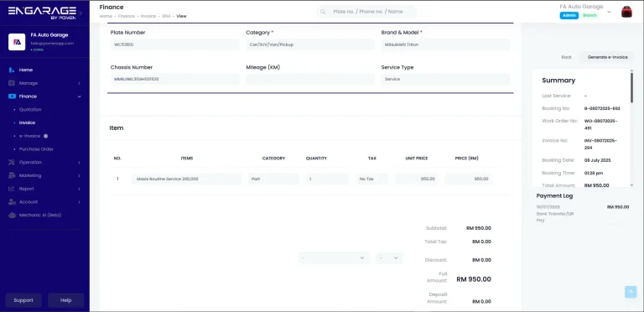Screen dimensions: 644x312
Task: Open Quotation under Finance
Action: 30,110
